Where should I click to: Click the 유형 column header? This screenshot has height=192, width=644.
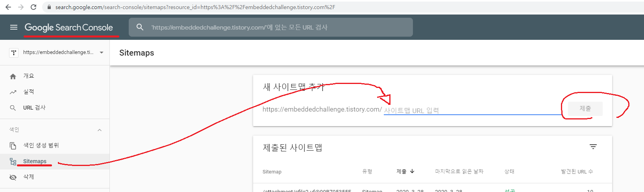tap(367, 171)
